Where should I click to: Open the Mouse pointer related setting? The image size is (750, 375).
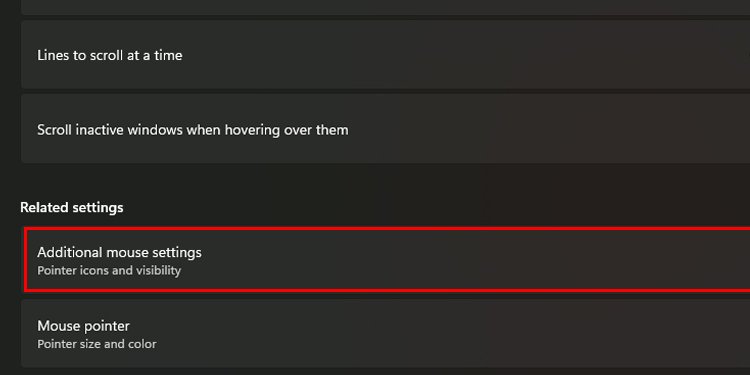[x=386, y=333]
